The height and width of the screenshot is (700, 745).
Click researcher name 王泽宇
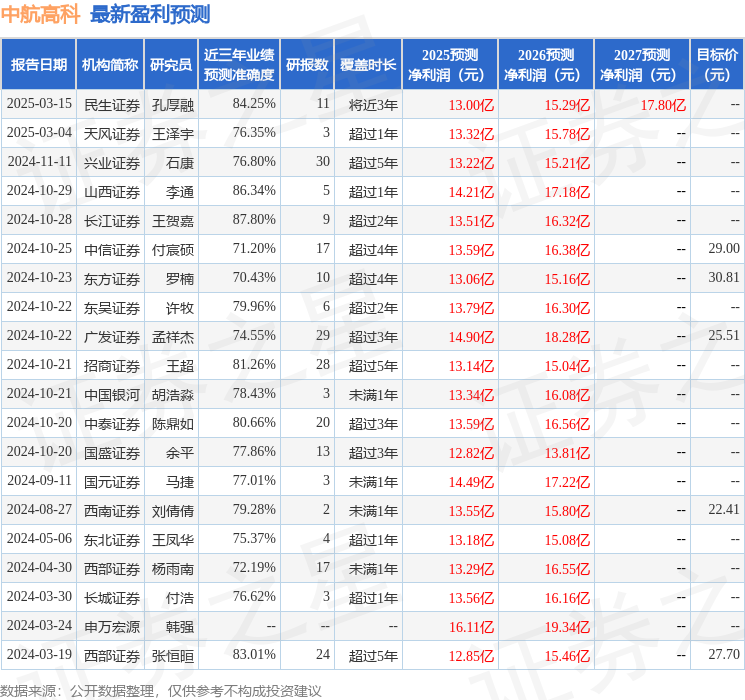tap(173, 134)
